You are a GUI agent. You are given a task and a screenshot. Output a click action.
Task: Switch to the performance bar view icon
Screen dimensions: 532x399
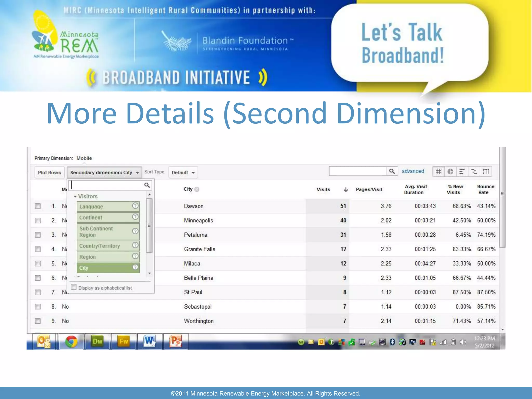462,171
